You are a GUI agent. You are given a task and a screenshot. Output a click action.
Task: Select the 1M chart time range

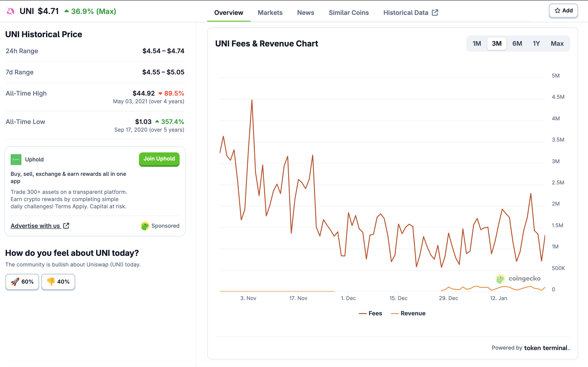(477, 44)
